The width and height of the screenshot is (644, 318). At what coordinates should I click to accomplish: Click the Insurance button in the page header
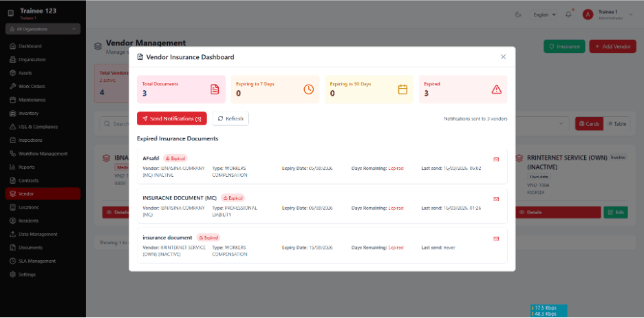pyautogui.click(x=564, y=46)
